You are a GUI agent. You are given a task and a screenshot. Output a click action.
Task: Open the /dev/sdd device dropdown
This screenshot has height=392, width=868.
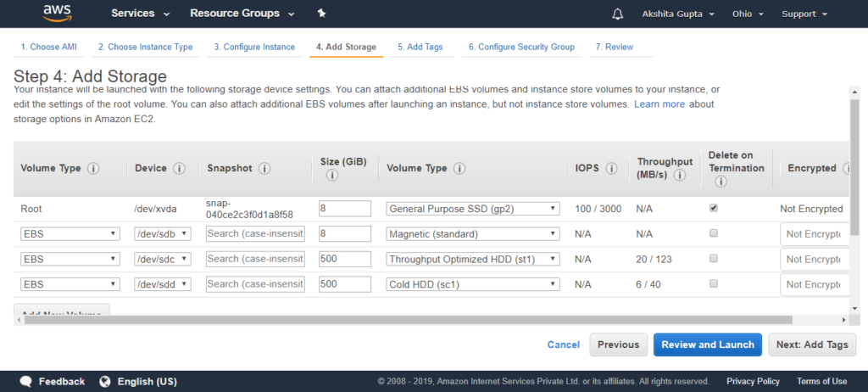pos(163,284)
